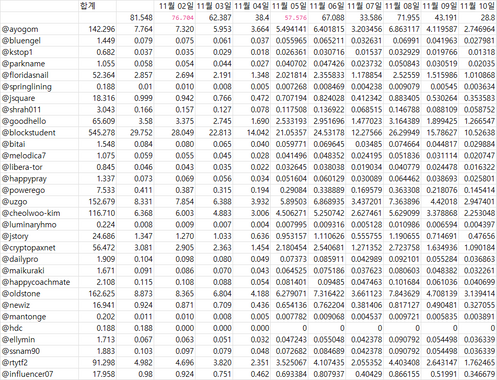497x380 pixels.
Task: Select the total value 81.548
Action: click(x=141, y=18)
